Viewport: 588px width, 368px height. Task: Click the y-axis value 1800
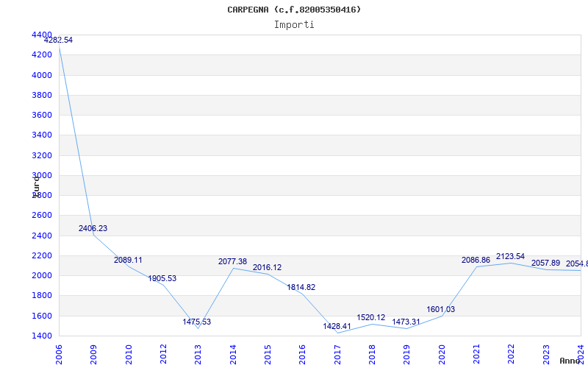click(x=42, y=296)
